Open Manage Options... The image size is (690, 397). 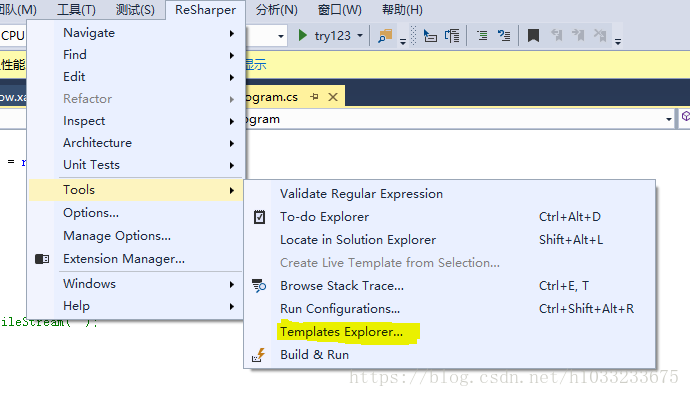click(x=136, y=236)
